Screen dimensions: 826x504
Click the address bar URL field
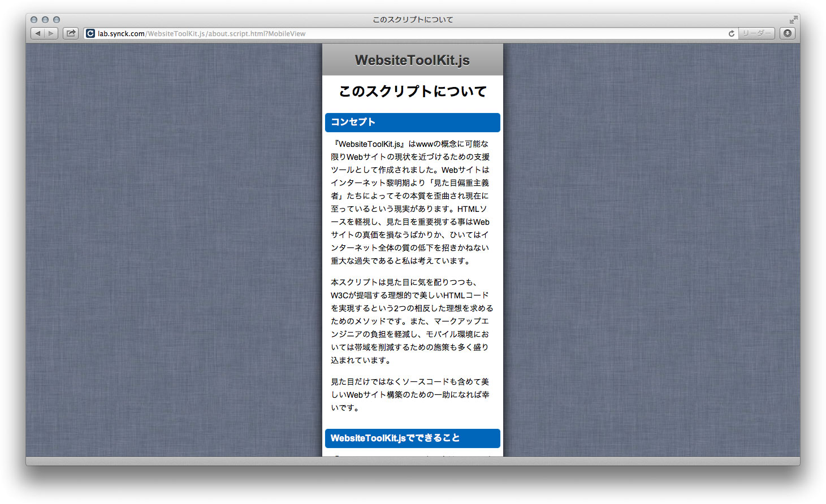(410, 33)
